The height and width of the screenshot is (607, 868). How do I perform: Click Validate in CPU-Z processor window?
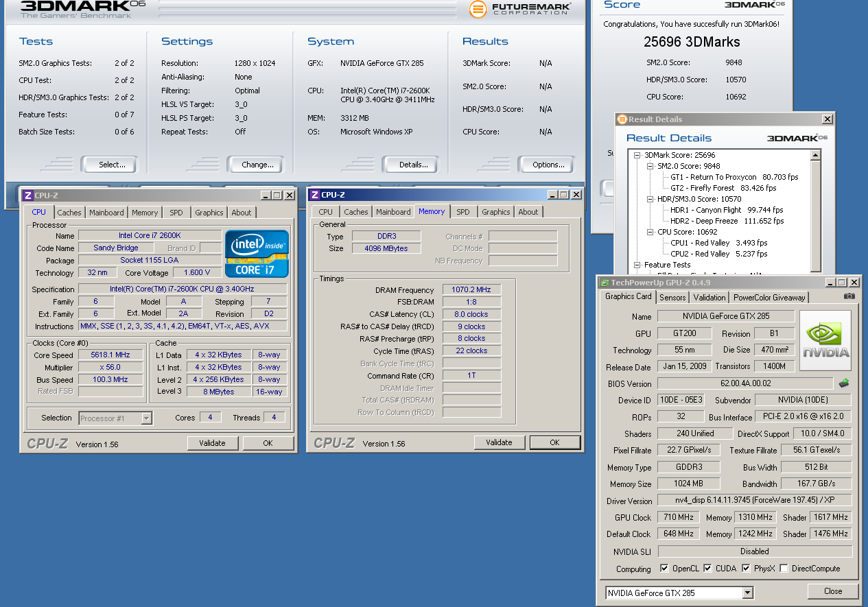[x=212, y=443]
